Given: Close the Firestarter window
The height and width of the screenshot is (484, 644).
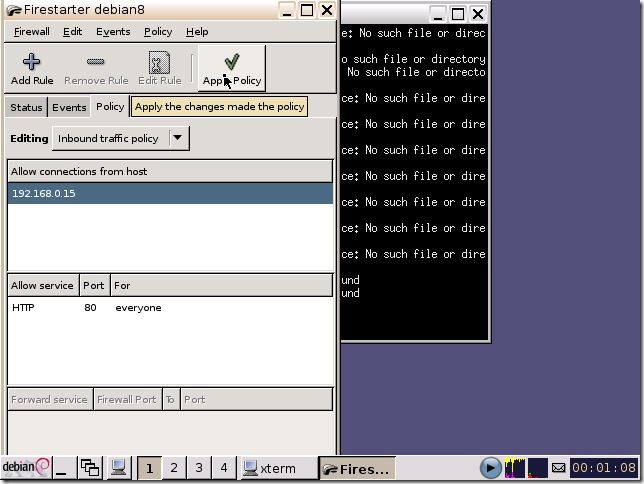Looking at the screenshot, I should coord(327,10).
